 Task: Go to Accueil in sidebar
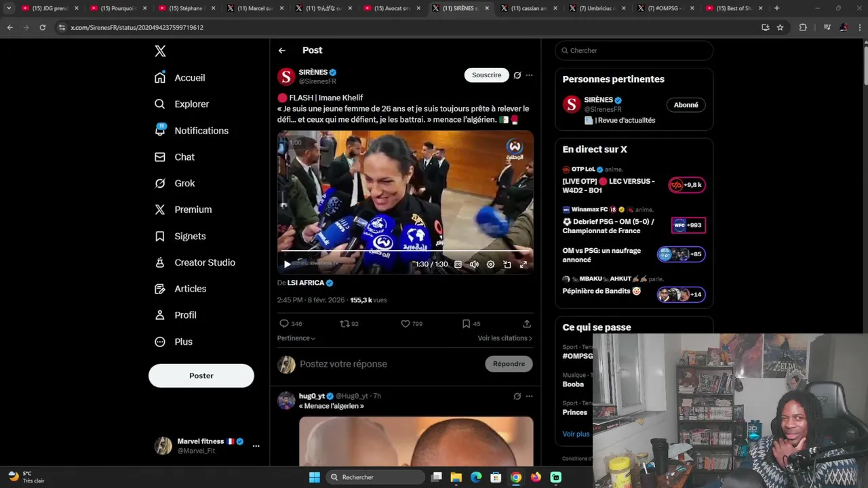coord(180,77)
